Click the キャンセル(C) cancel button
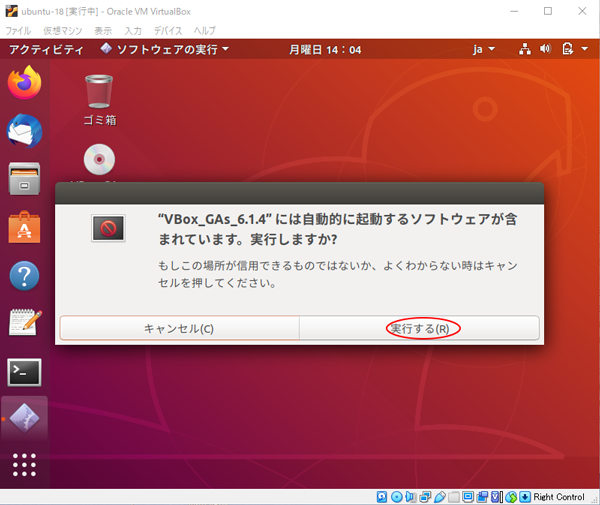Viewport: 600px width, 505px height. coord(179,328)
